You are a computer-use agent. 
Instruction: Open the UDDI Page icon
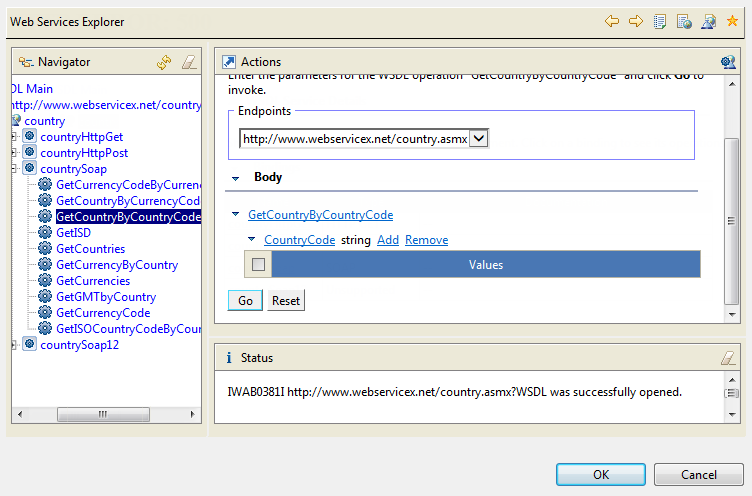[660, 21]
